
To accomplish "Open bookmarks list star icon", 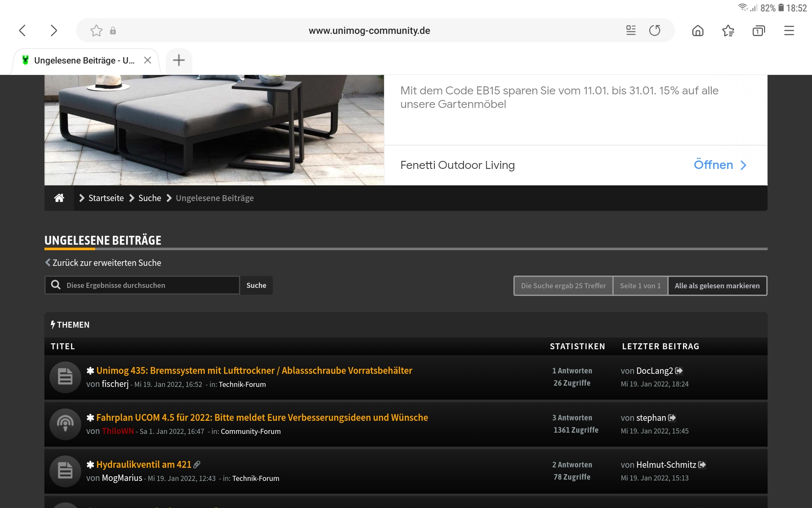I will [728, 30].
